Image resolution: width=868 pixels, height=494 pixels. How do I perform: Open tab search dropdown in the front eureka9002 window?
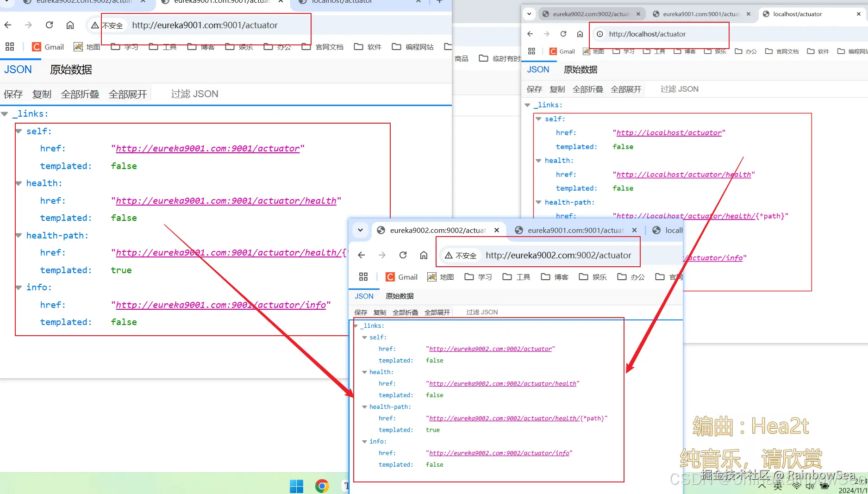tap(360, 230)
